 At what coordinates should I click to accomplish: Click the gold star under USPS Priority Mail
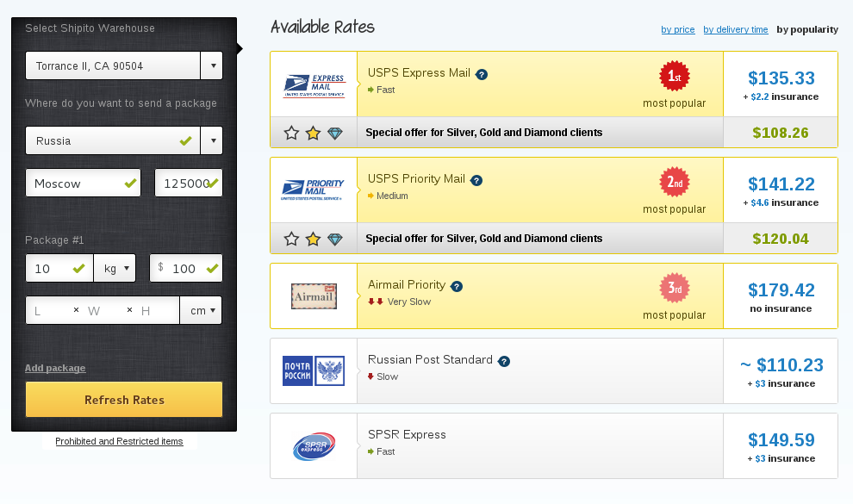coord(313,239)
